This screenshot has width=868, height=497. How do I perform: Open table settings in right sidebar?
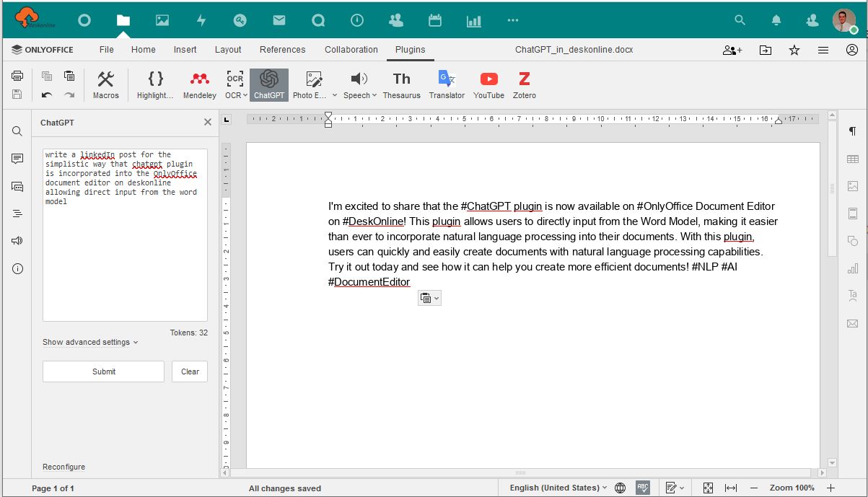coord(852,158)
